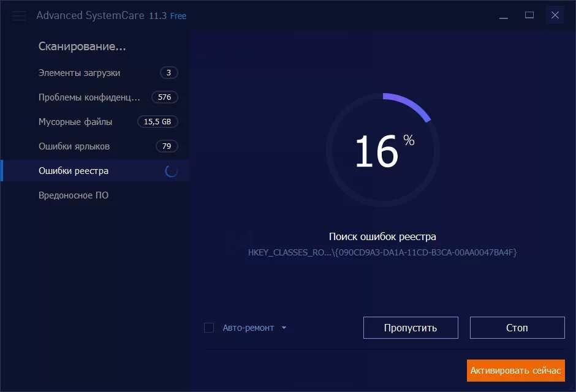Click the Advanced SystemCare title text
This screenshot has height=392, width=576.
[x=90, y=15]
